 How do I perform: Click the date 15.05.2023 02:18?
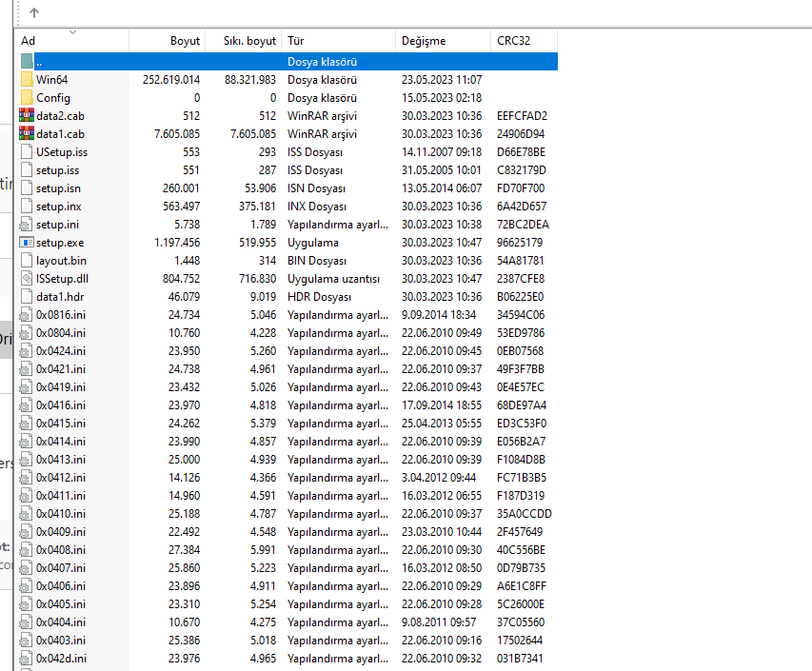tap(441, 98)
